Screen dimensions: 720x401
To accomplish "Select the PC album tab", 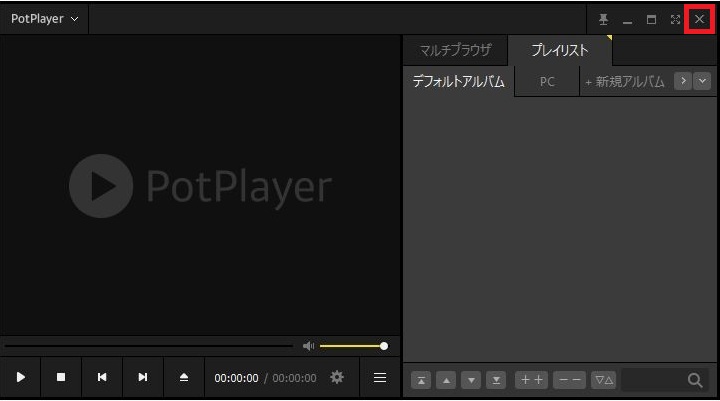I will [547, 82].
